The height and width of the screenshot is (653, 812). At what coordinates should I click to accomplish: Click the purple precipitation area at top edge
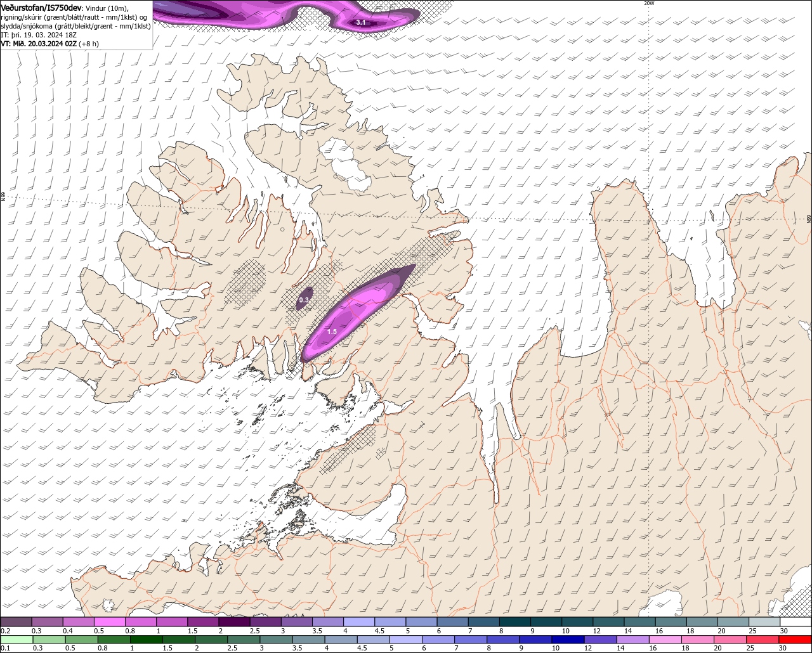(285, 14)
